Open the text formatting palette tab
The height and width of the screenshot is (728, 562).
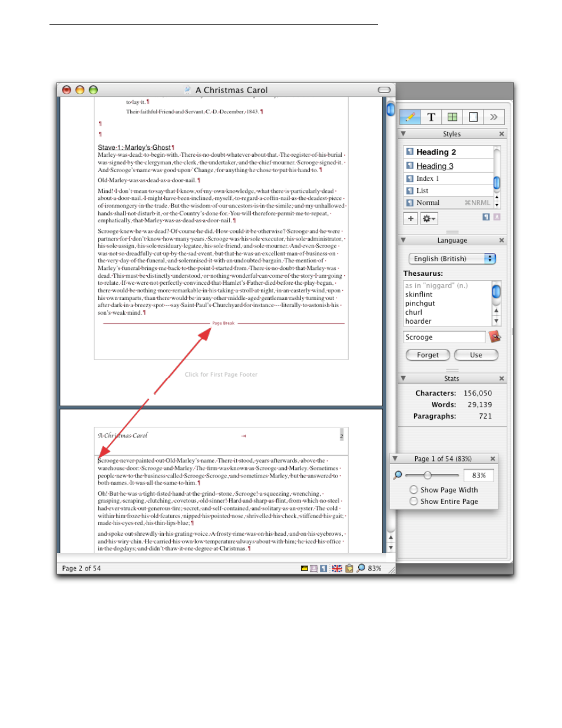pos(431,117)
